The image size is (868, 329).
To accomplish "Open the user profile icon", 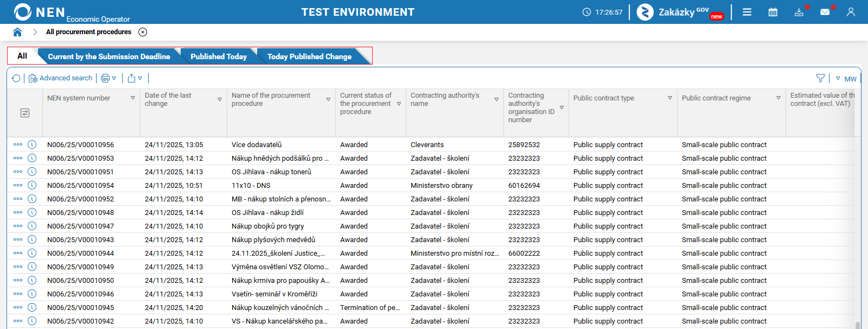I will 851,12.
